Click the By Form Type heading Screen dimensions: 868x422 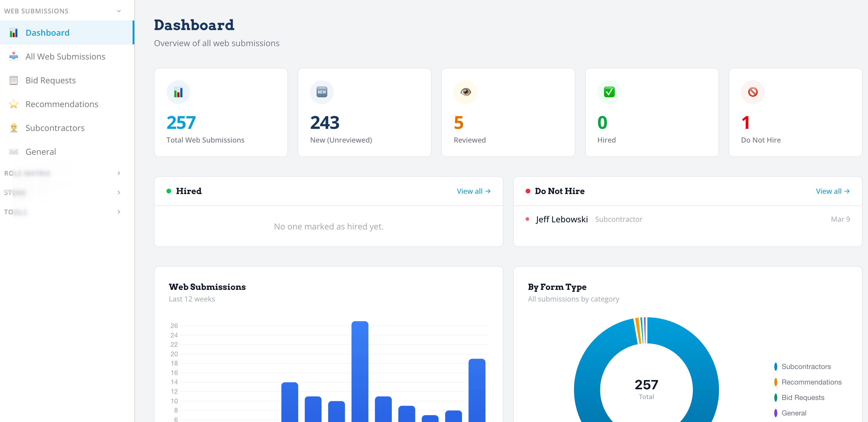point(557,287)
